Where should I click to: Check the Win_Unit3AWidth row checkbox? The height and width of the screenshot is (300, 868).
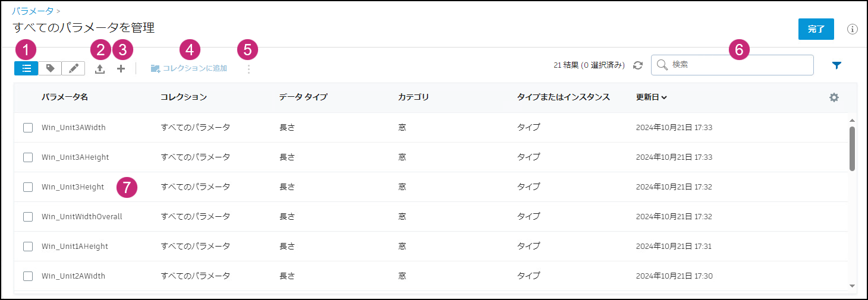(28, 127)
